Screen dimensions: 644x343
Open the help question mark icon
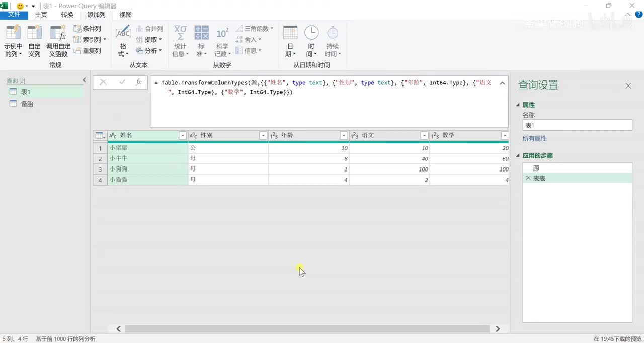pyautogui.click(x=639, y=15)
